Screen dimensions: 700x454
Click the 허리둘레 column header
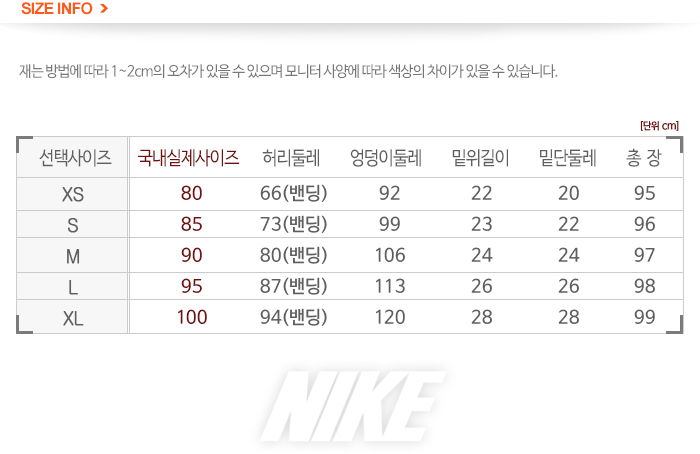(x=291, y=158)
